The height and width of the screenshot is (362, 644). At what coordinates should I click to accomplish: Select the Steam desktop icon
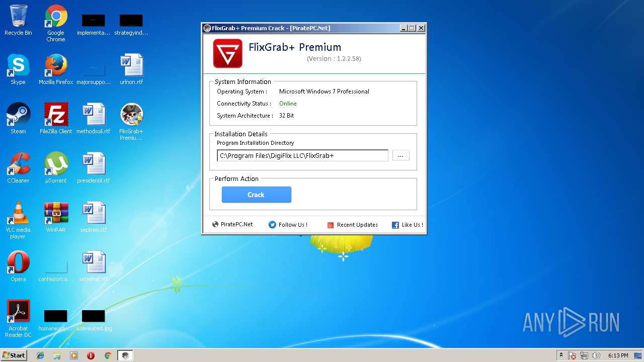(x=18, y=119)
